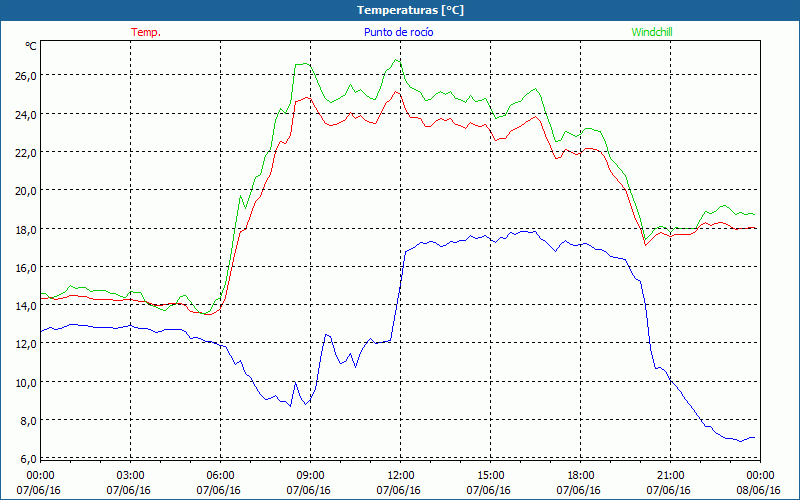Screen dimensions: 800x500
Task: Click the 12:00 time axis label
Action: click(x=401, y=476)
